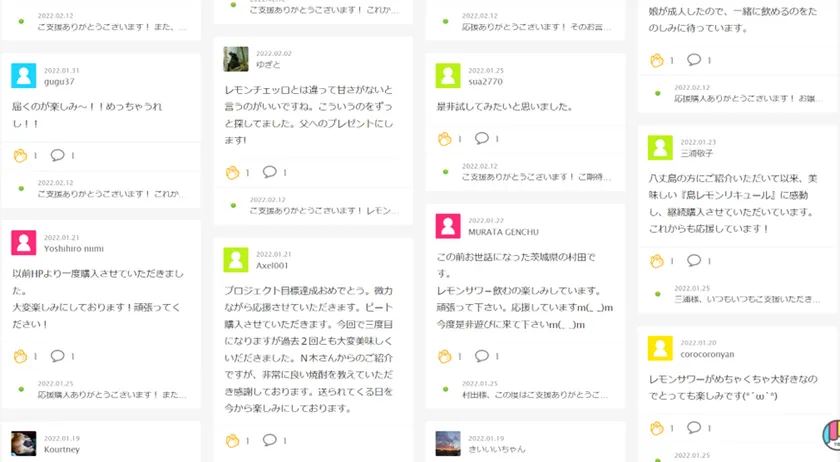Open ゆぎと's profile photo avatar
Viewport: 840px width, 462px height.
[x=236, y=59]
